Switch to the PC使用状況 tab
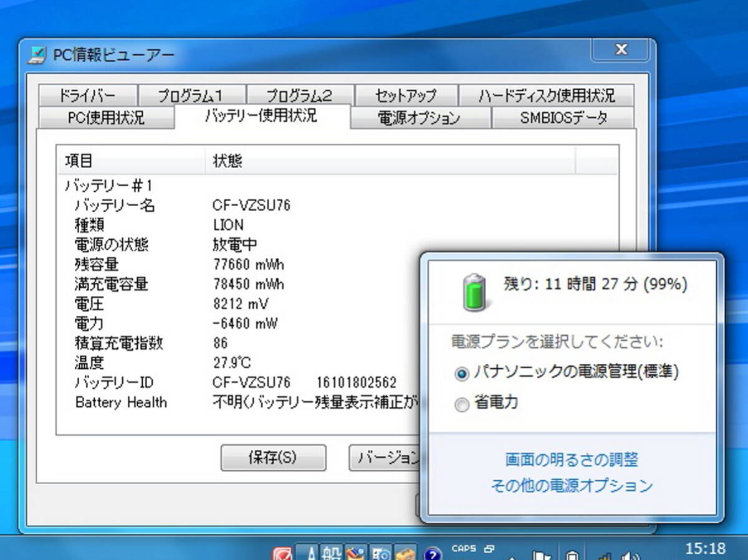Viewport: 748px width, 560px height. coord(106,117)
